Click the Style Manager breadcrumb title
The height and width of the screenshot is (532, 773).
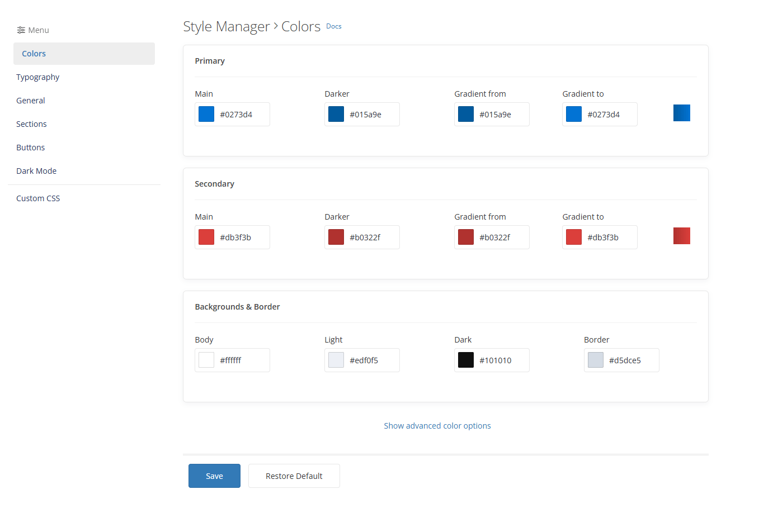(x=227, y=27)
